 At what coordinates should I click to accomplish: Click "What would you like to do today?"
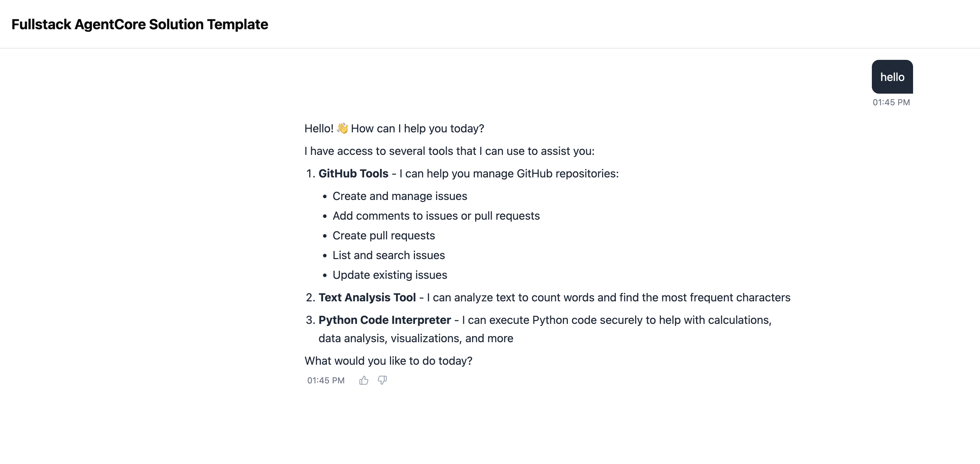pyautogui.click(x=388, y=360)
